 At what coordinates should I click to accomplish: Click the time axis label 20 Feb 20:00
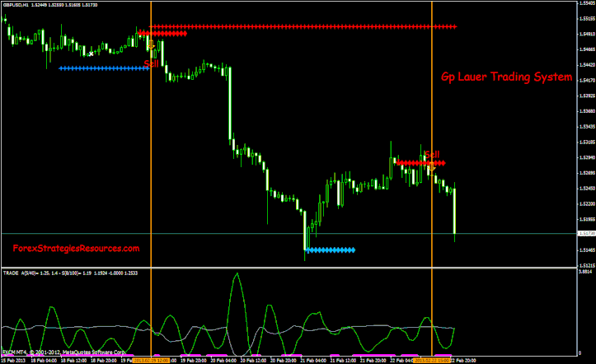tap(284, 360)
